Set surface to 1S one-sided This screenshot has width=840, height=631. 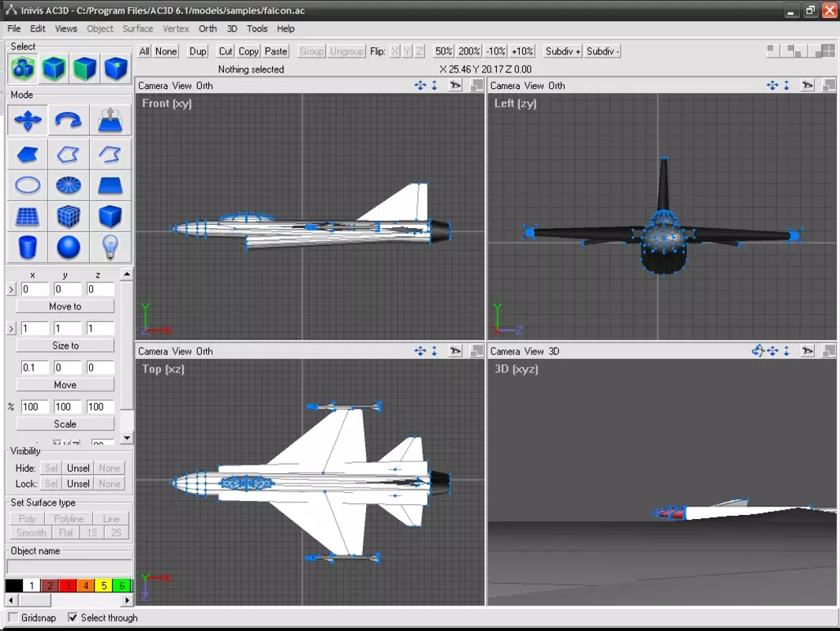click(91, 532)
